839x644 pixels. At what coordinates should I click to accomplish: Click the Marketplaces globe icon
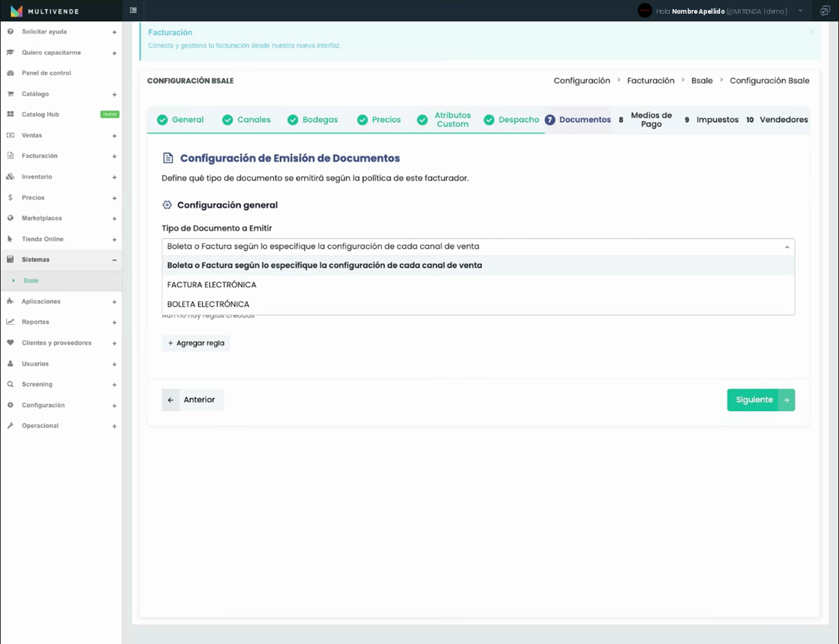(x=10, y=218)
